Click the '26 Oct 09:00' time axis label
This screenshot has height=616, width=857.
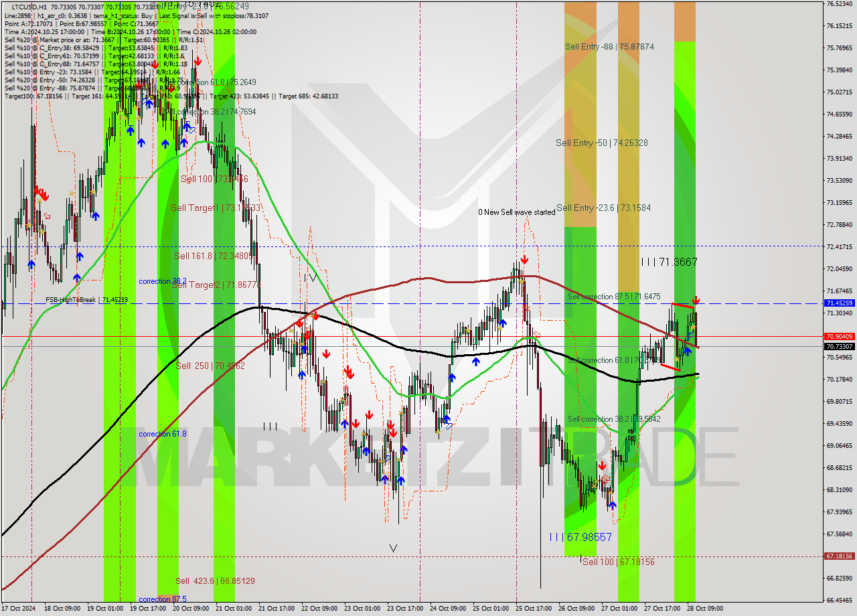[x=576, y=609]
